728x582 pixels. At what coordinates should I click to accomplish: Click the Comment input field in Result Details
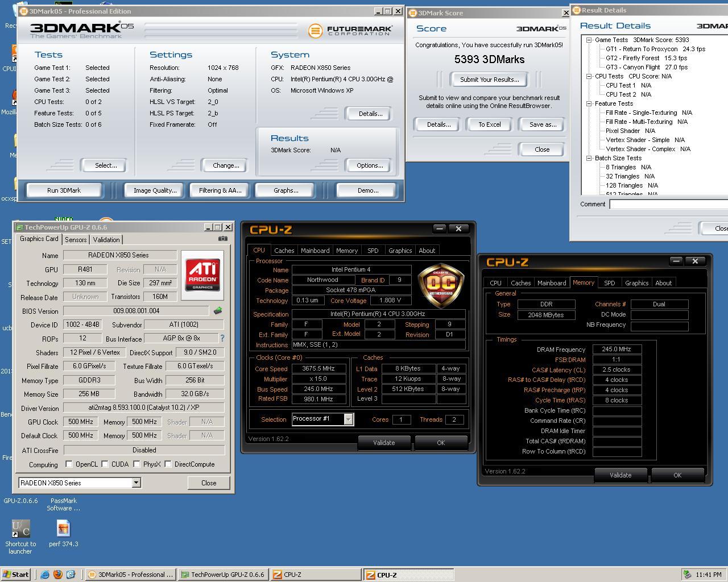(x=669, y=204)
